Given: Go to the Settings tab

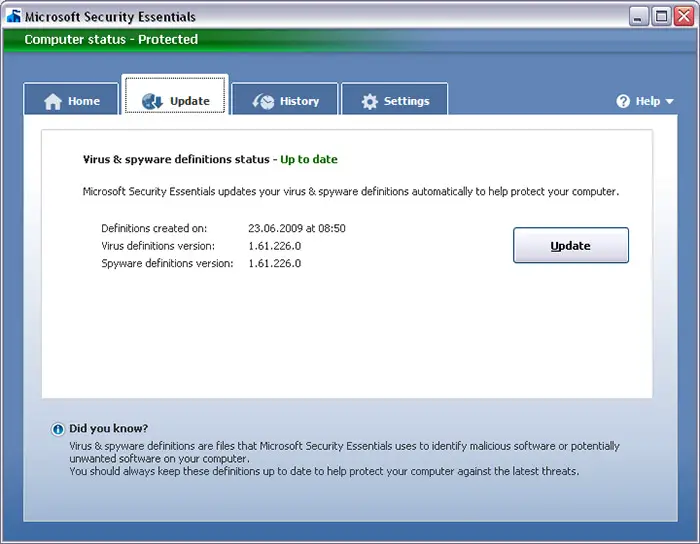Looking at the screenshot, I should click(395, 99).
